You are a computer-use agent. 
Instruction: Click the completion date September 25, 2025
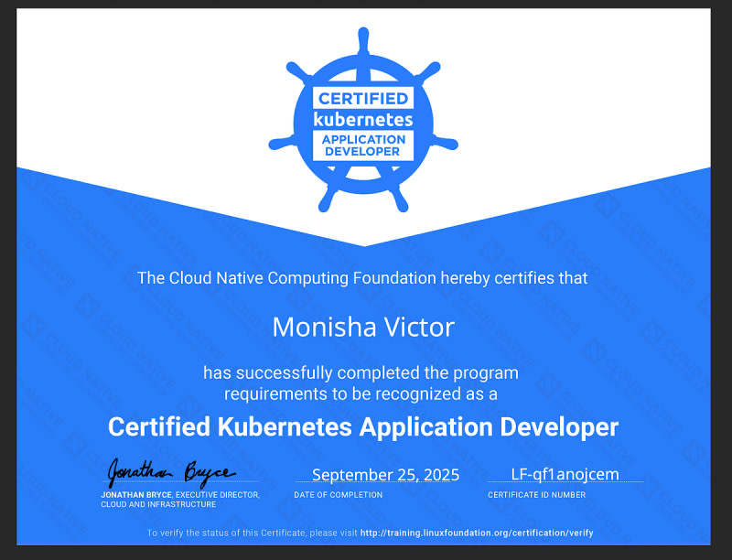coord(385,475)
